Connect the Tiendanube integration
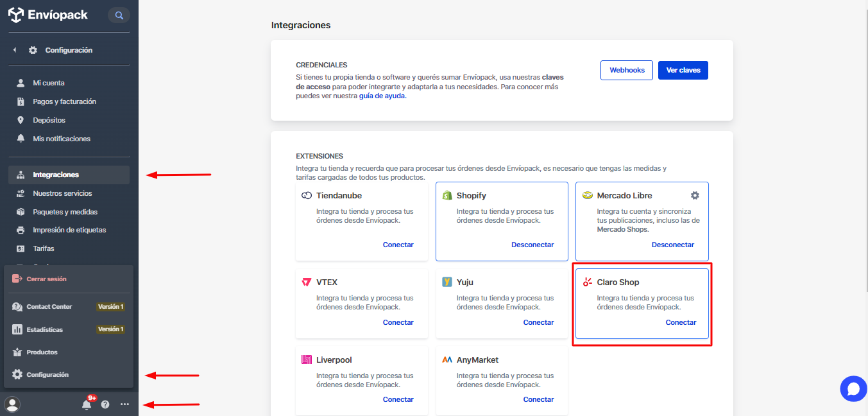 [x=398, y=245]
